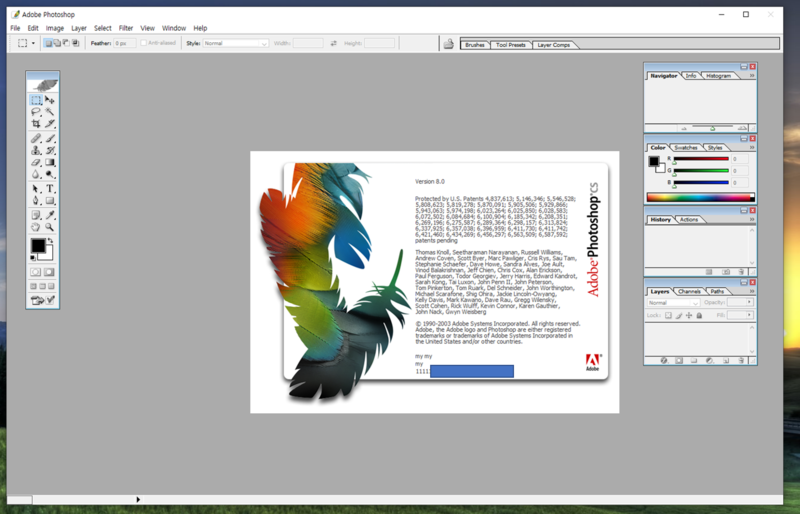Image resolution: width=800 pixels, height=514 pixels.
Task: Open the Help menu
Action: [x=200, y=28]
